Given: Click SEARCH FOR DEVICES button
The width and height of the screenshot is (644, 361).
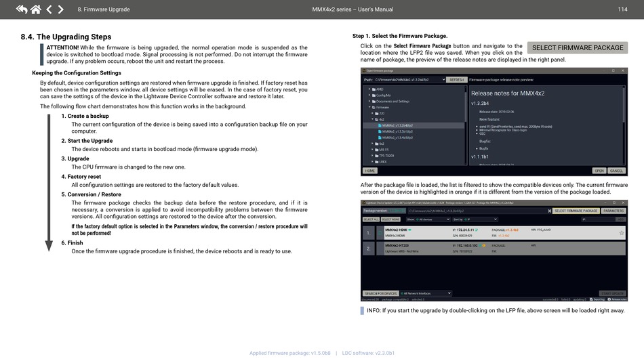Looking at the screenshot, I should 381,293.
